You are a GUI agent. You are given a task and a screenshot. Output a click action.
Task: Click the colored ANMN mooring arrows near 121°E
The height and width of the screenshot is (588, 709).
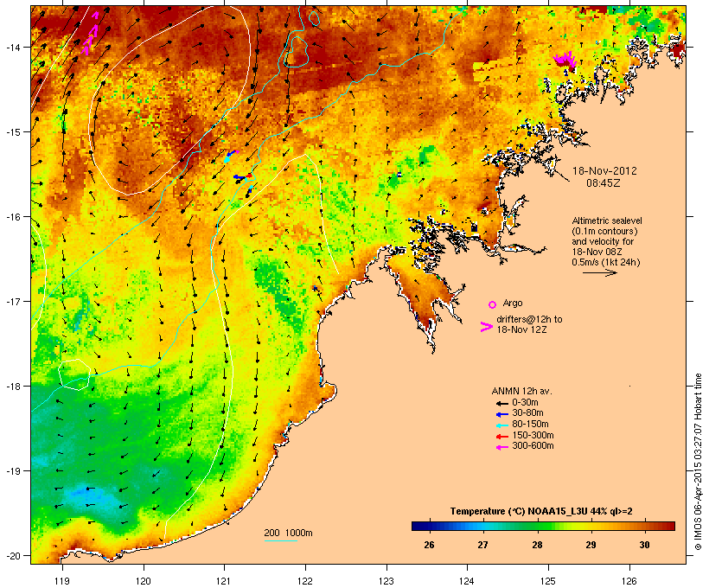click(240, 174)
